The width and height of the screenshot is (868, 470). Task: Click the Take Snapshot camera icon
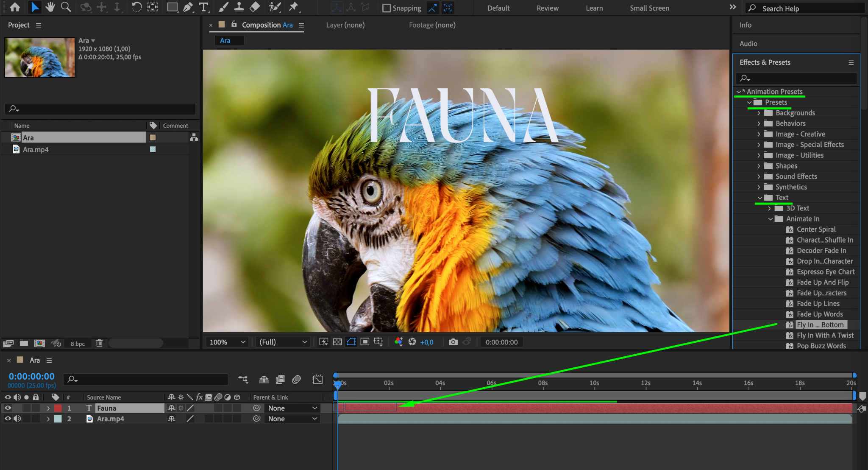(453, 342)
